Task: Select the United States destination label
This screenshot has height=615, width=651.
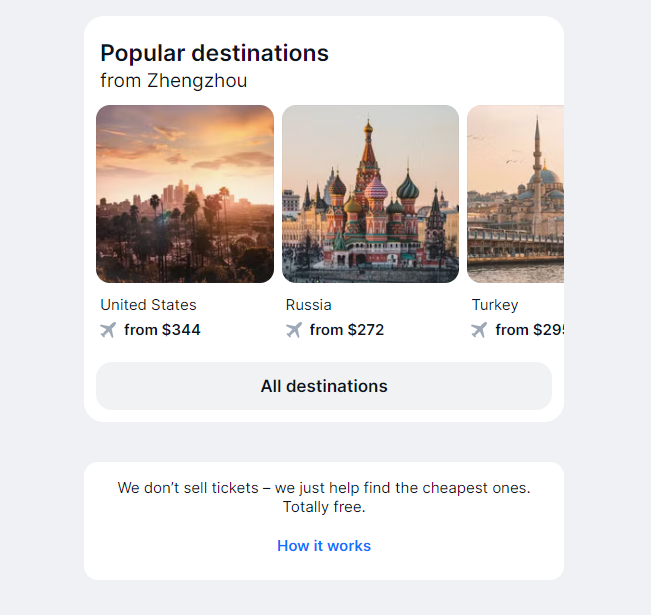Action: pos(148,305)
